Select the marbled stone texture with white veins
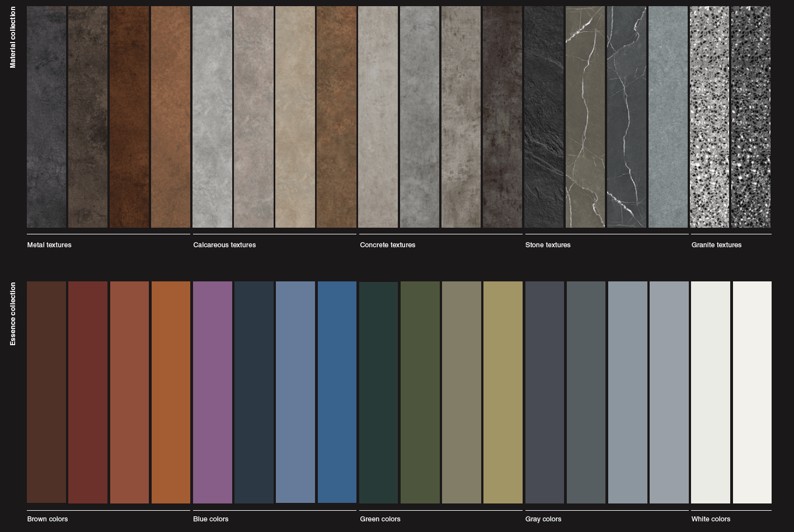Screen dimensions: 794x532 tap(627, 116)
